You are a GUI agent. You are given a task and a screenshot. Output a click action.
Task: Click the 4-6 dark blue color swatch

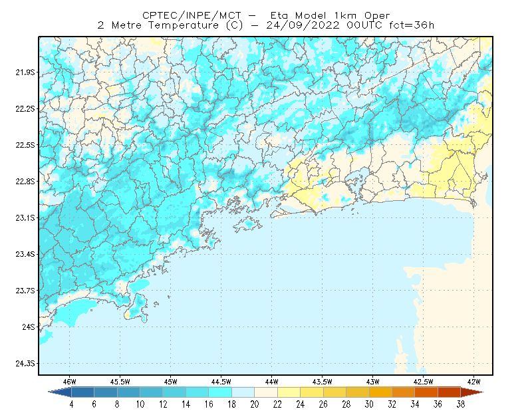pyautogui.click(x=82, y=392)
